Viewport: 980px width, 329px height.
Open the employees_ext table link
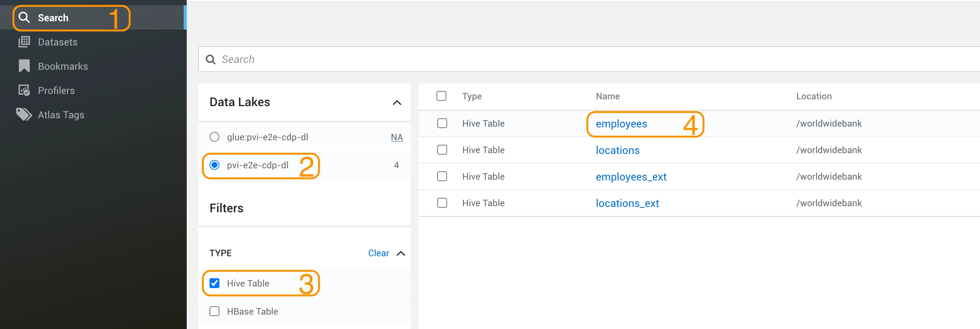tap(631, 177)
